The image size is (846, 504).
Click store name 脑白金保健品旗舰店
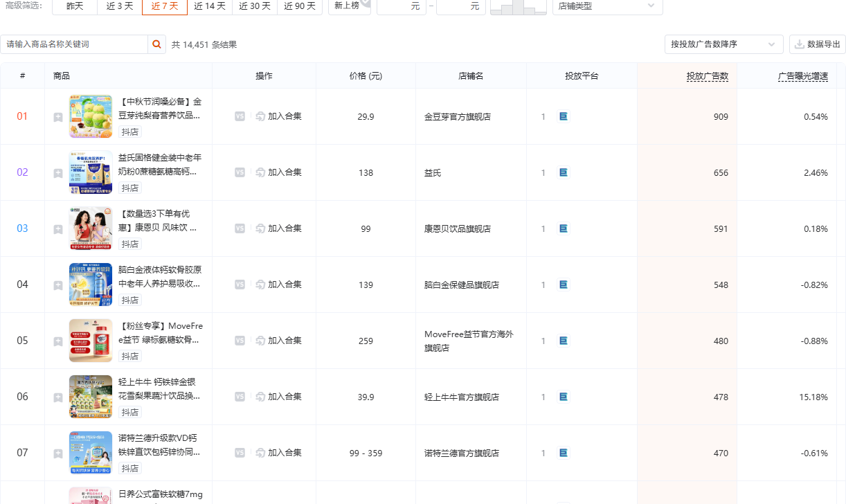coord(462,285)
